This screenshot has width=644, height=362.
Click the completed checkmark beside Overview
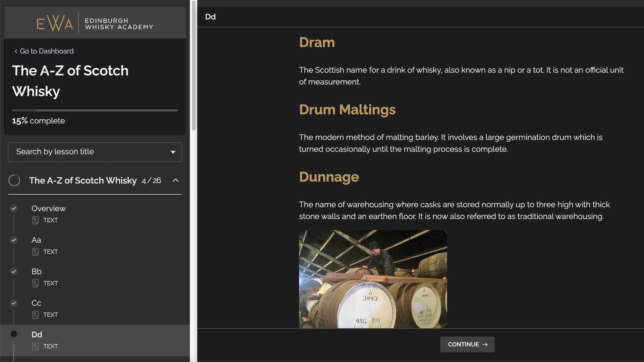click(x=14, y=208)
